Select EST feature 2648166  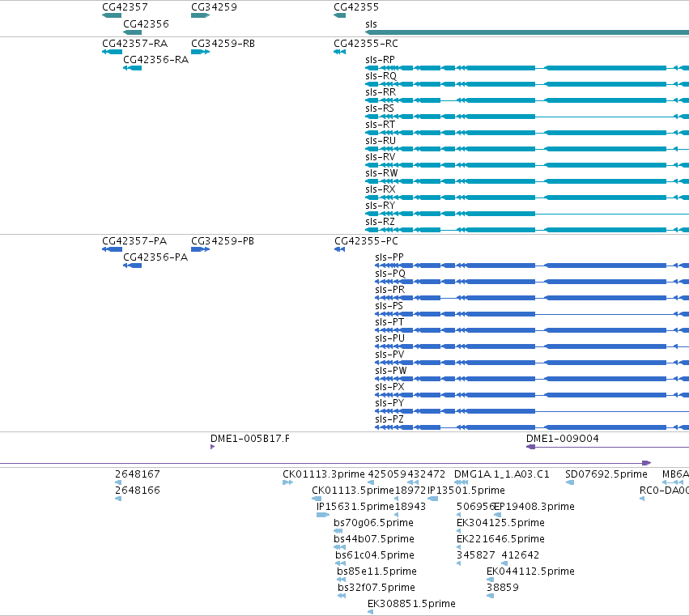pos(118,499)
